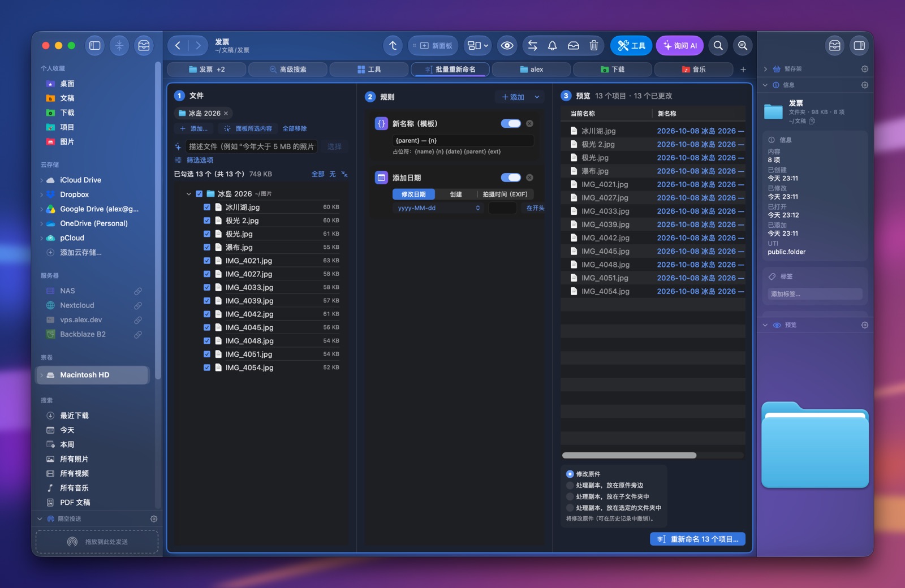Open the magnifier search icon
The height and width of the screenshot is (588, 905).
pos(718,46)
